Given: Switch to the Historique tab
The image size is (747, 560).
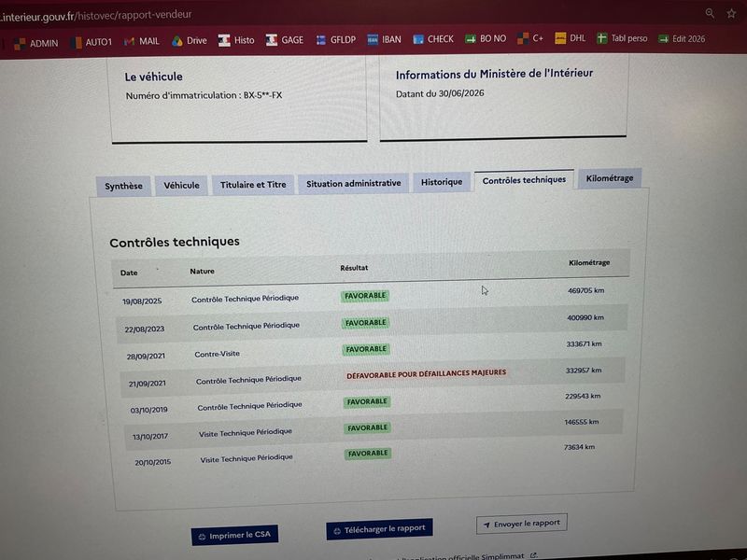Looking at the screenshot, I should click(442, 182).
